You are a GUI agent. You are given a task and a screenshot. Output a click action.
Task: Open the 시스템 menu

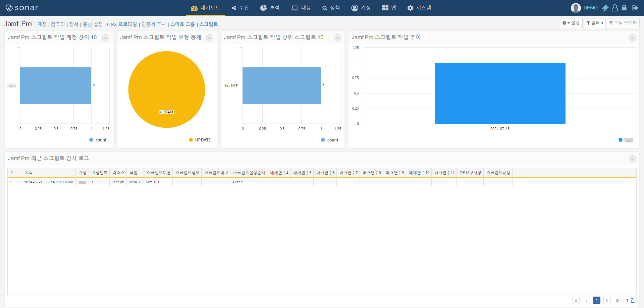(x=419, y=8)
